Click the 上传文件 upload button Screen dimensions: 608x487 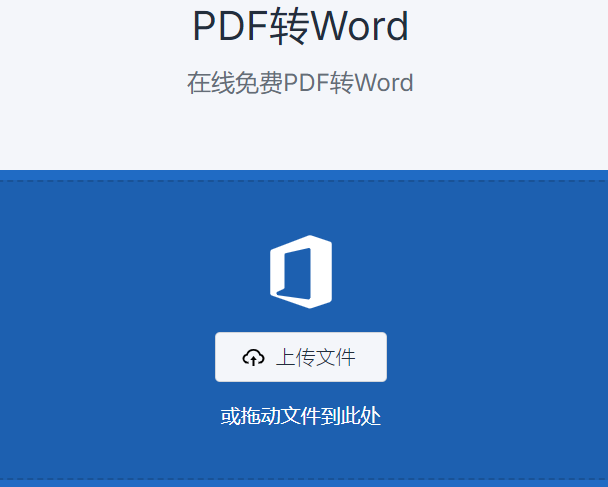301,357
